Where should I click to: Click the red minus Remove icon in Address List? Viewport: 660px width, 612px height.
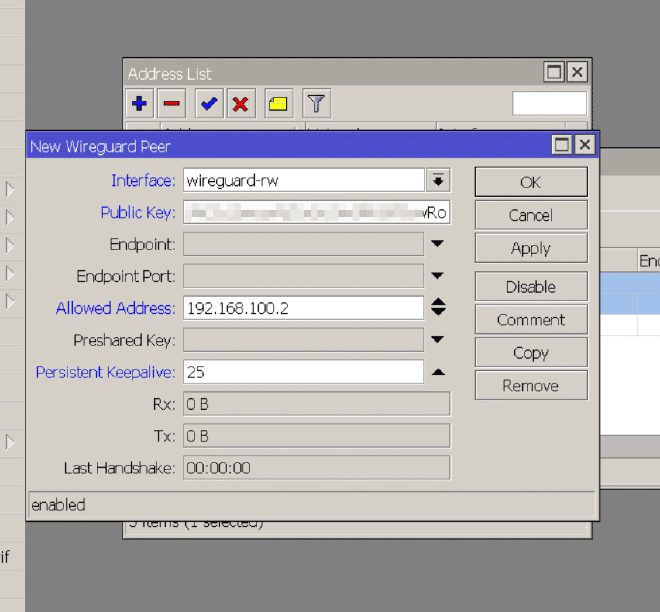pos(171,103)
